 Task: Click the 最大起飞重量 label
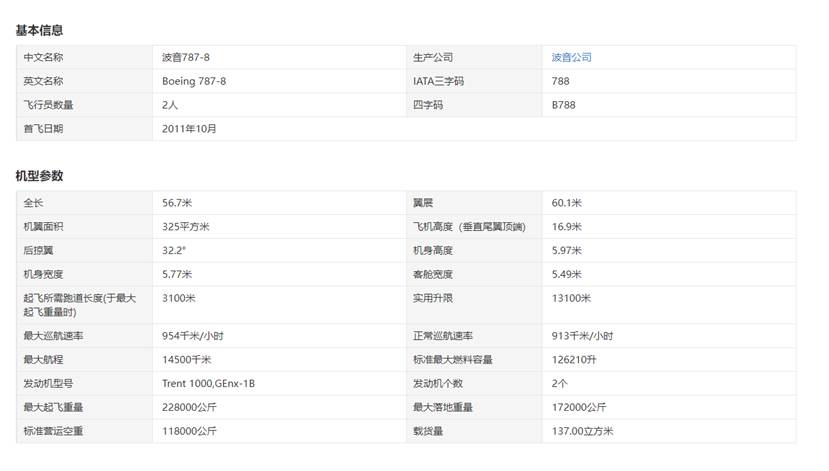point(53,407)
